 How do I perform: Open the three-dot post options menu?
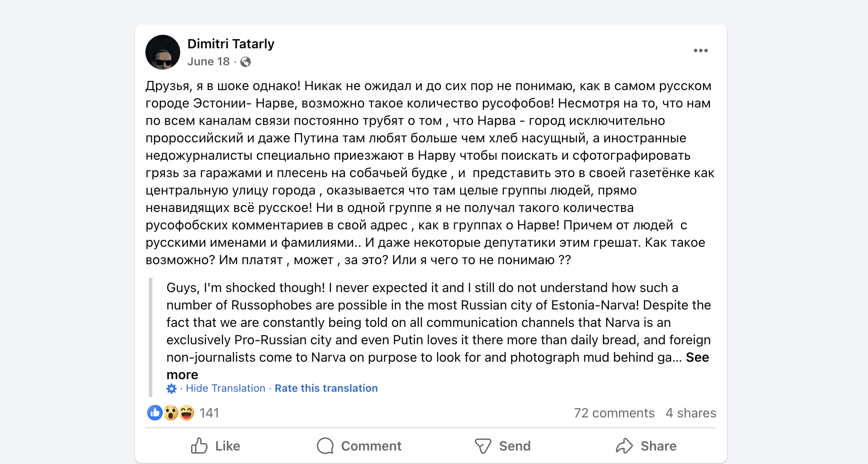[700, 50]
